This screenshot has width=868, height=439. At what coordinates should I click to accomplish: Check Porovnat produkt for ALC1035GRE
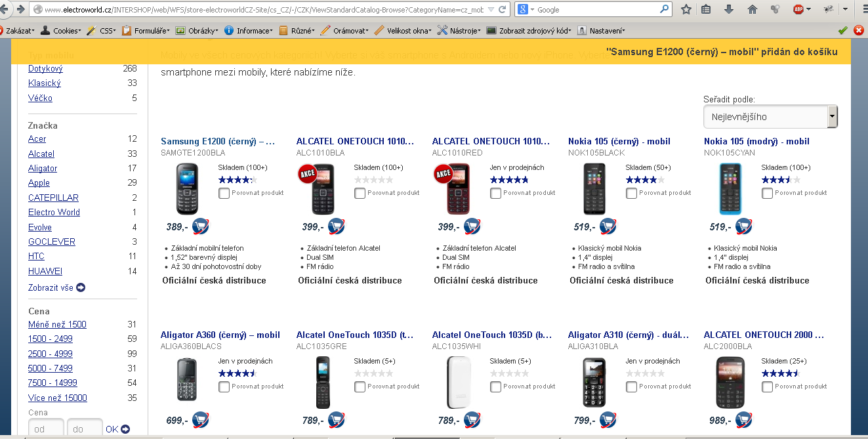coord(360,387)
